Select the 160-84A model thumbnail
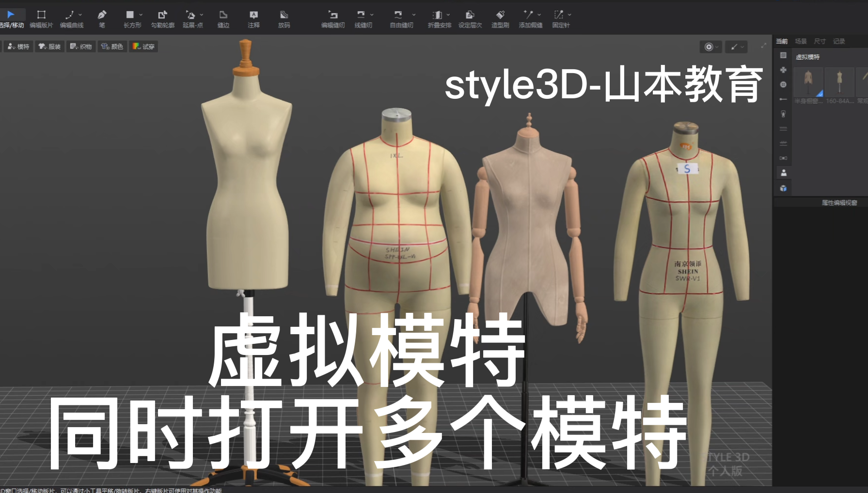868x493 pixels. [x=840, y=81]
